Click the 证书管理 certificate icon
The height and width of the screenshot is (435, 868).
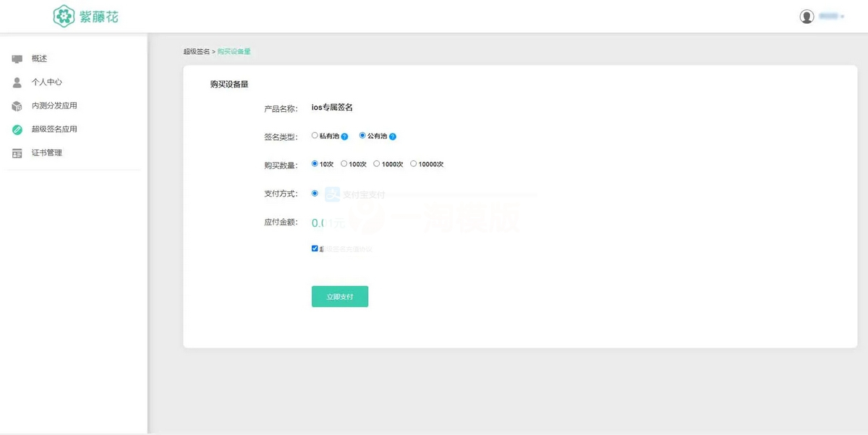[16, 152]
